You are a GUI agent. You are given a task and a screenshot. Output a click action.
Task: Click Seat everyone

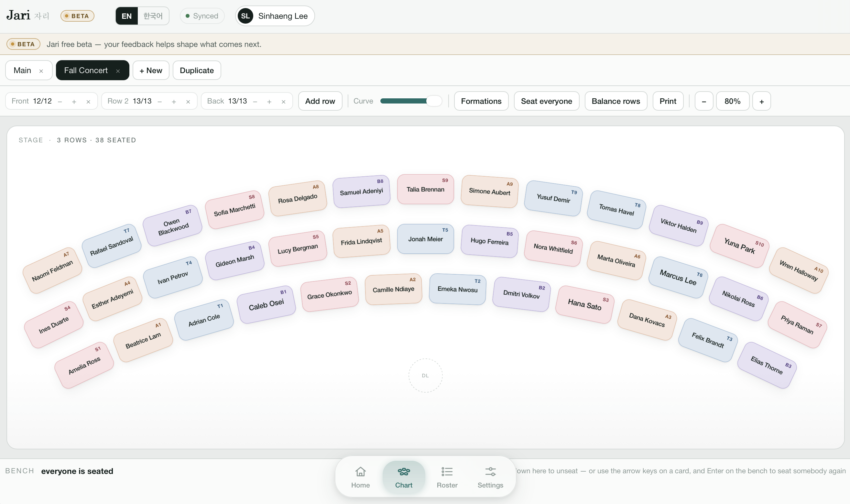pos(546,101)
